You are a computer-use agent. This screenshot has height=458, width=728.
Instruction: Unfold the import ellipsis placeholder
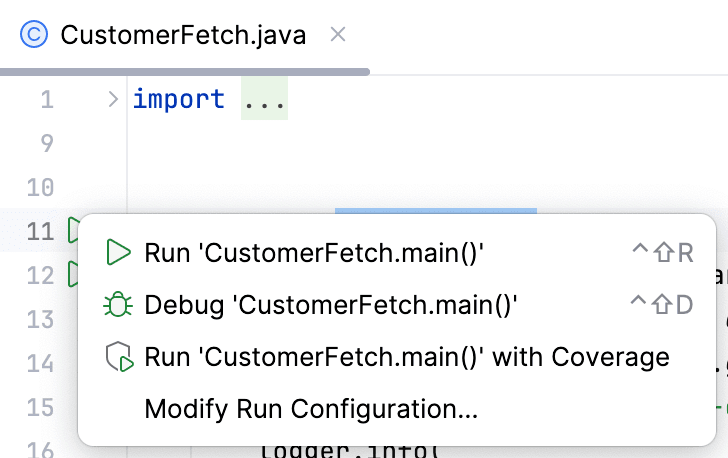coord(264,100)
